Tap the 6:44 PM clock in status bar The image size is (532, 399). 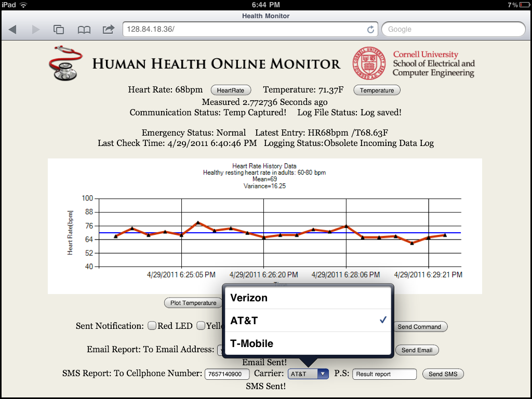point(265,5)
